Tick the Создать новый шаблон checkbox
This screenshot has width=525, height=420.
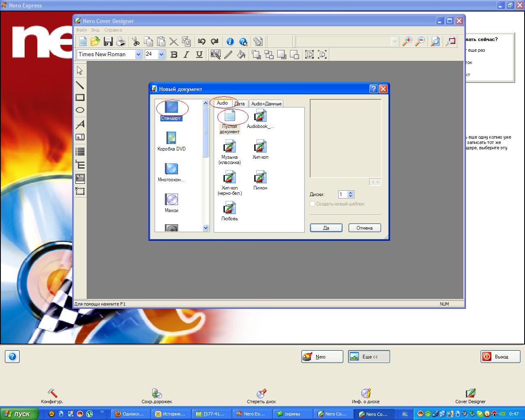coord(312,204)
